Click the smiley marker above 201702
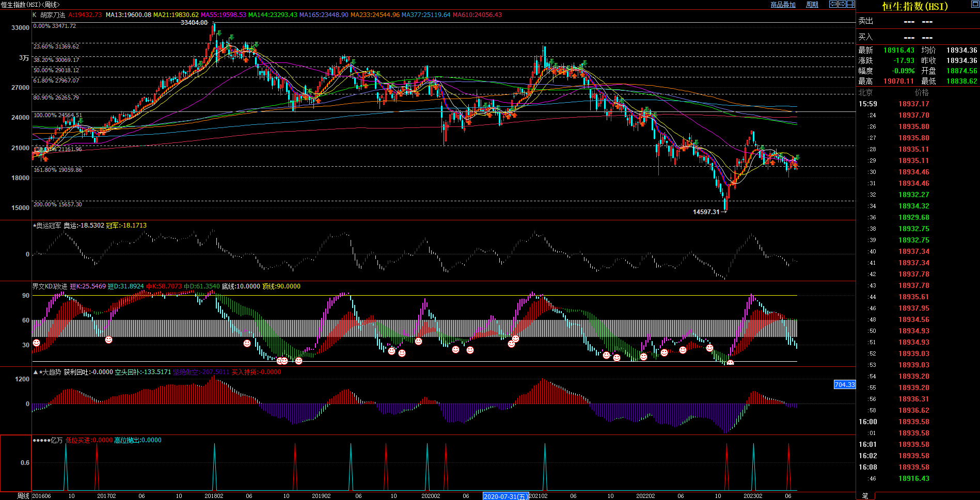This screenshot has width=980, height=500. click(108, 340)
